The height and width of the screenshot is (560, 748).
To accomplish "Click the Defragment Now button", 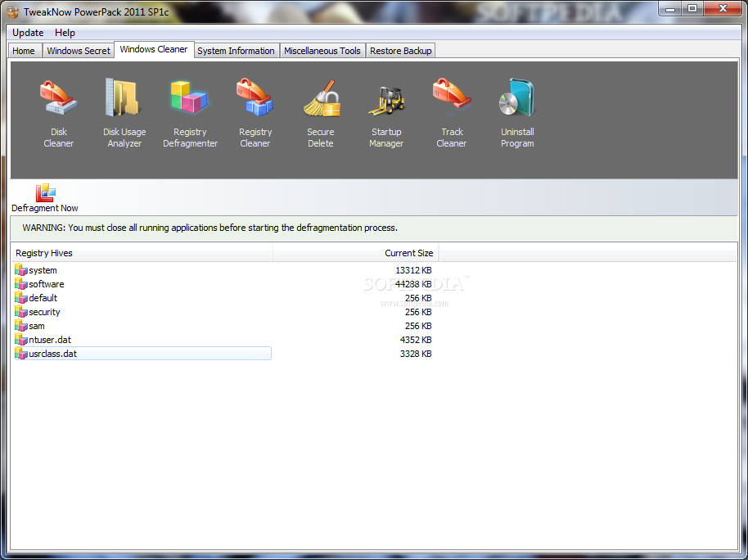I will pyautogui.click(x=45, y=197).
